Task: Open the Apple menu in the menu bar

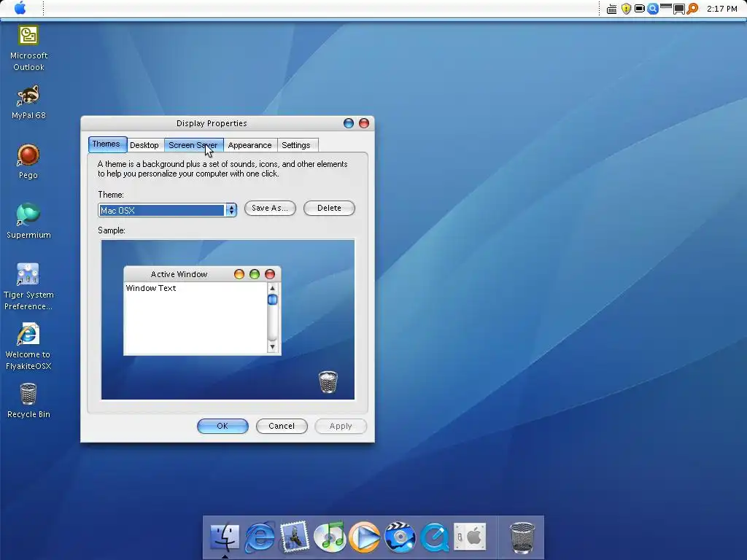Action: 20,7
